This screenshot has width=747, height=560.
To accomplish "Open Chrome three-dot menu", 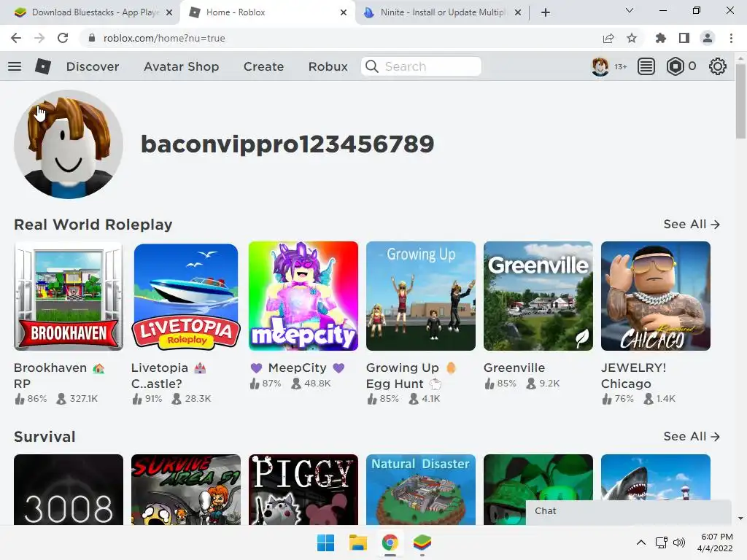I will click(x=731, y=38).
